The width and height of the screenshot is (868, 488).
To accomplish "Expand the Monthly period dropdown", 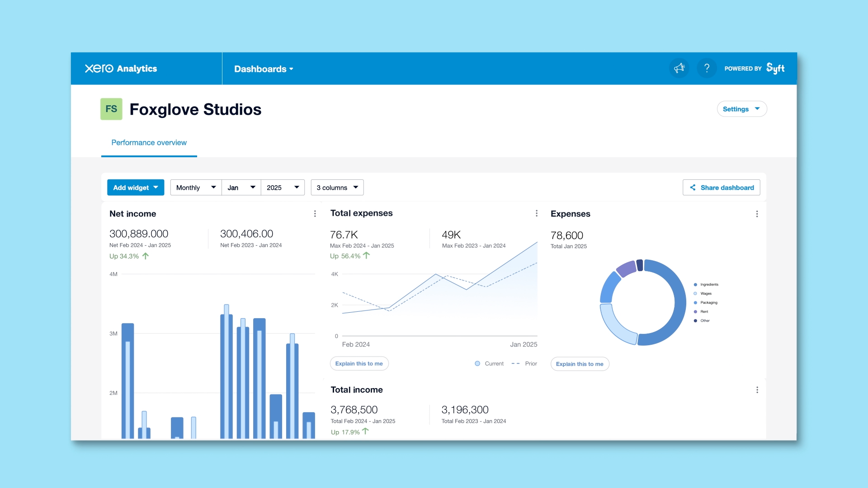I will pos(196,188).
